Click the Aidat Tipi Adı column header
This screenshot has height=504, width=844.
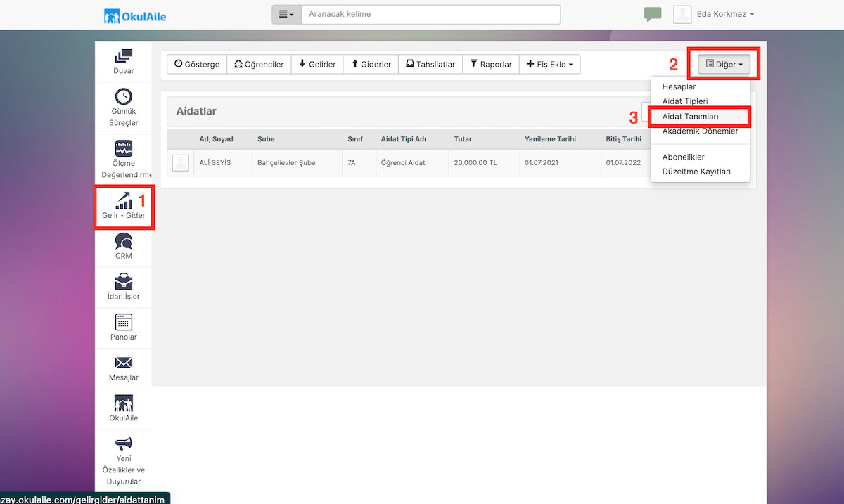tap(412, 139)
